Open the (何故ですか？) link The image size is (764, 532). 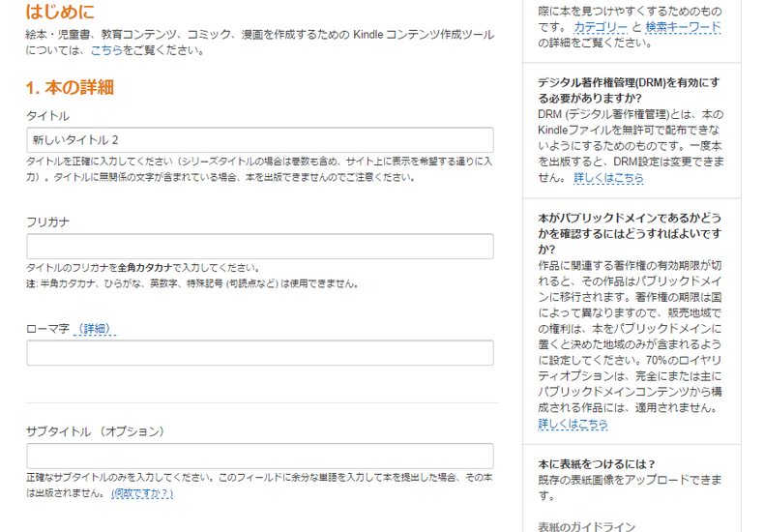tap(142, 493)
